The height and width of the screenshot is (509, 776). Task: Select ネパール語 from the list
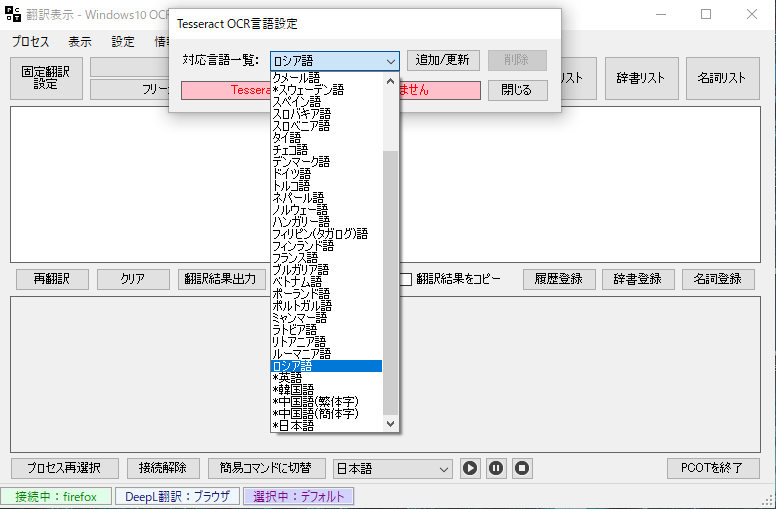pos(327,198)
